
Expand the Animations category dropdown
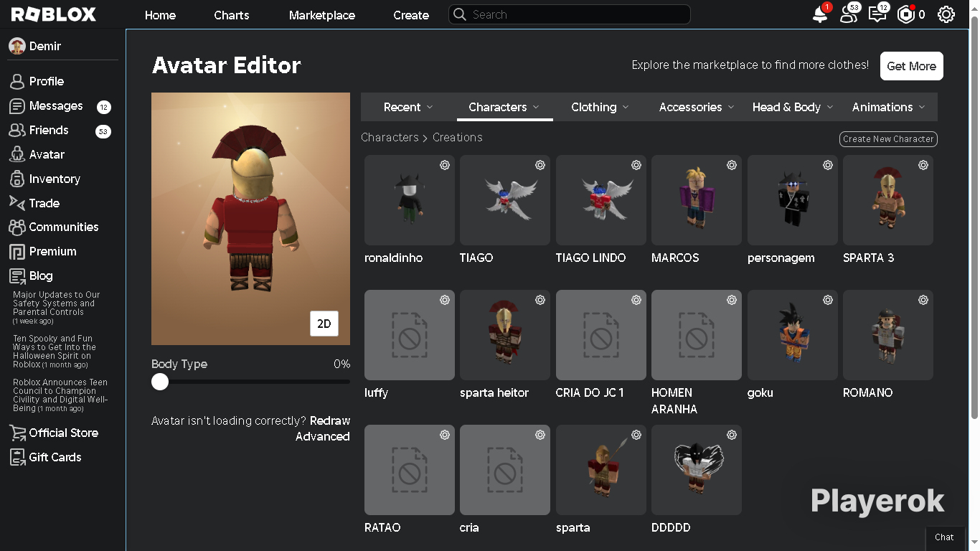(889, 107)
